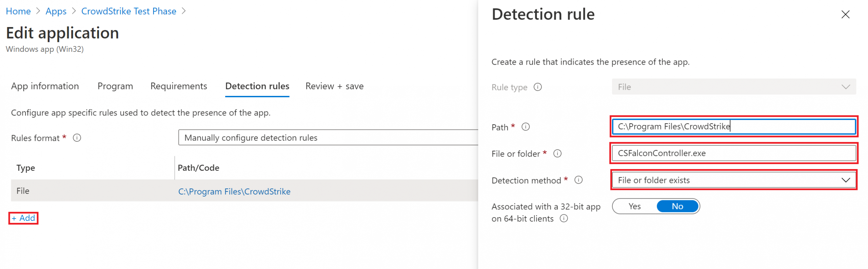868x269 pixels.
Task: Click the File or folder info icon
Action: 557,153
